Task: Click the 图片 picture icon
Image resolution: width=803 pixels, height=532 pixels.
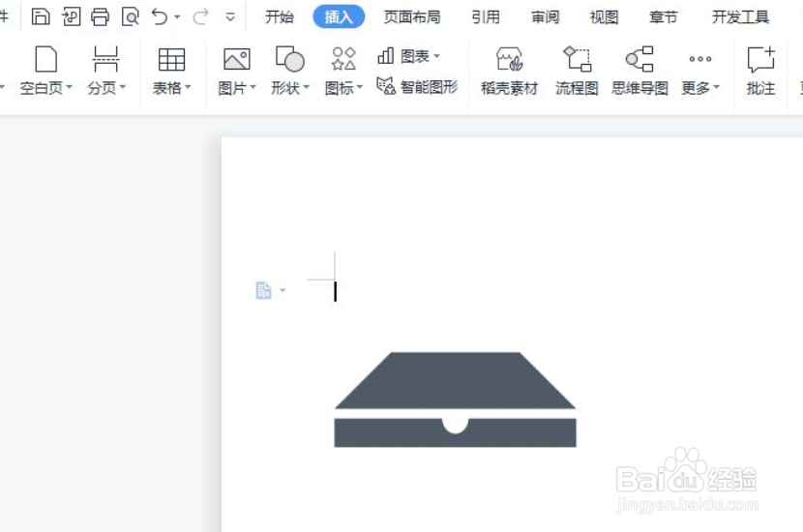Action: [237, 59]
